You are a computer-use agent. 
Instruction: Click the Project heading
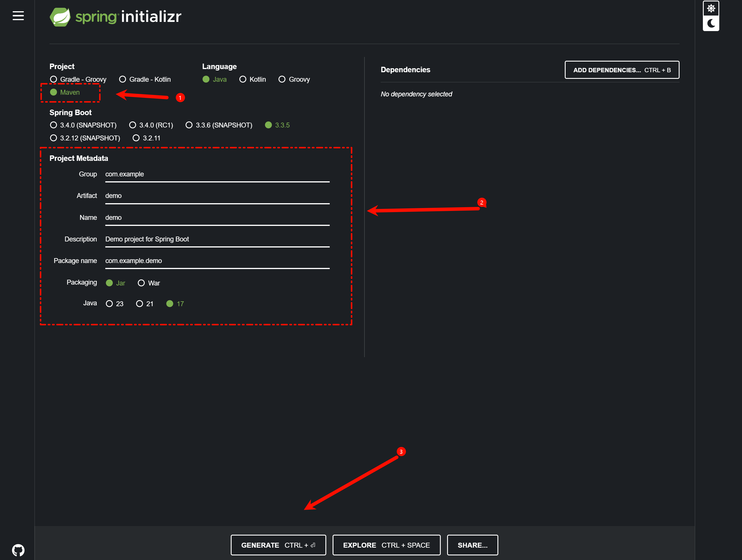click(62, 66)
